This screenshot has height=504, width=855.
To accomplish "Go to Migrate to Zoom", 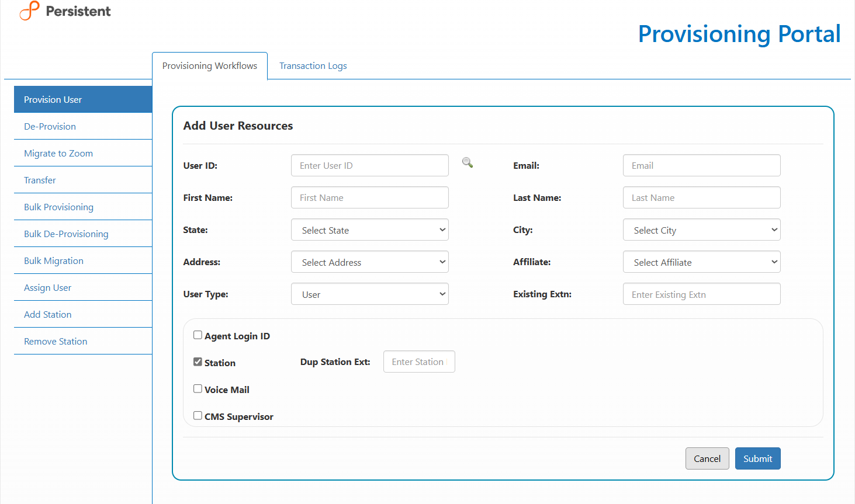I will point(83,153).
